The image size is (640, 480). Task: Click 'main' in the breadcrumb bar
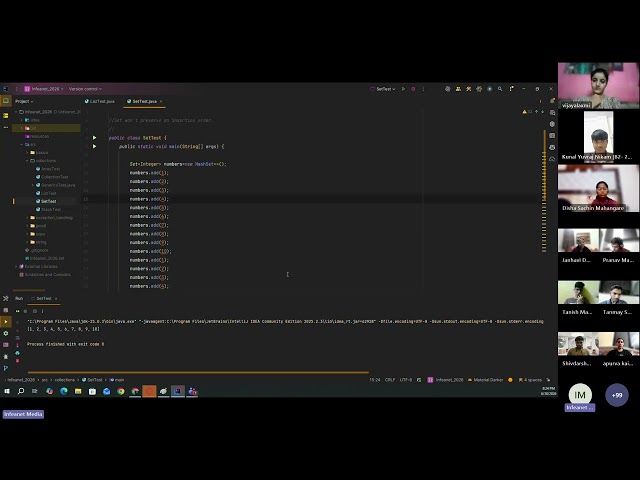(117, 380)
